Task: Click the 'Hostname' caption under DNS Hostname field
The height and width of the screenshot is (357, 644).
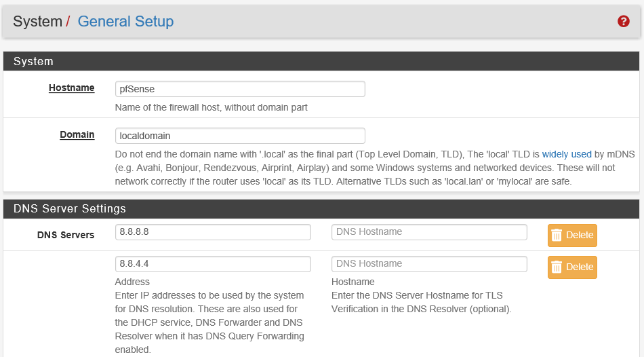Action: 353,282
